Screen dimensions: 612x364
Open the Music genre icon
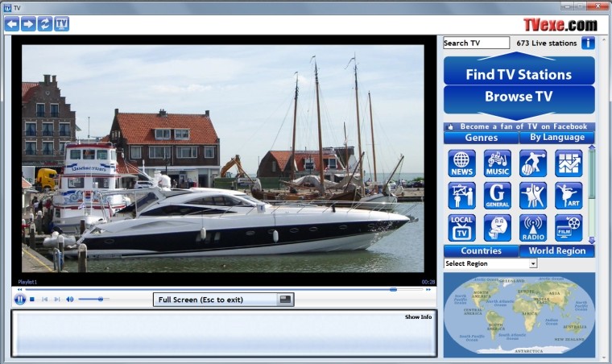[x=497, y=163]
